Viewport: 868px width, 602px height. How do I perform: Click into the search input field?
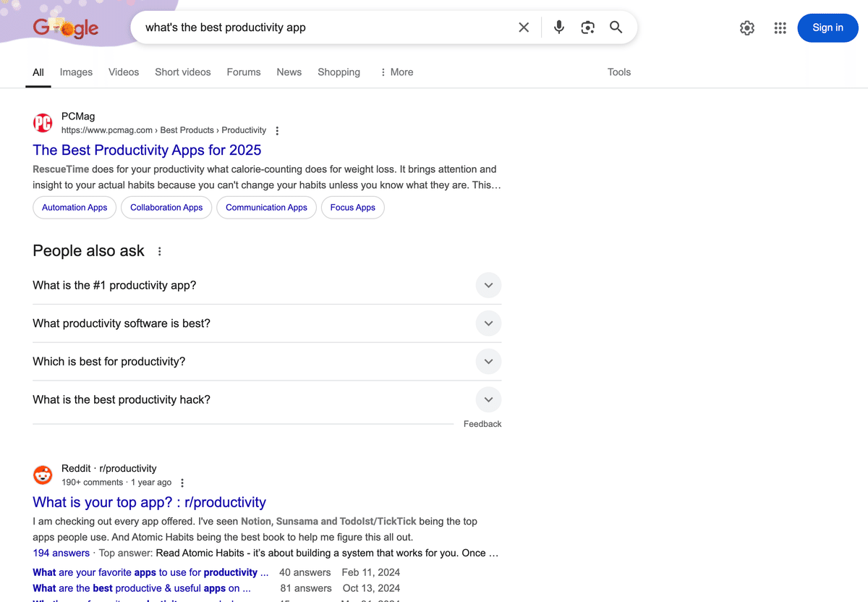(325, 27)
